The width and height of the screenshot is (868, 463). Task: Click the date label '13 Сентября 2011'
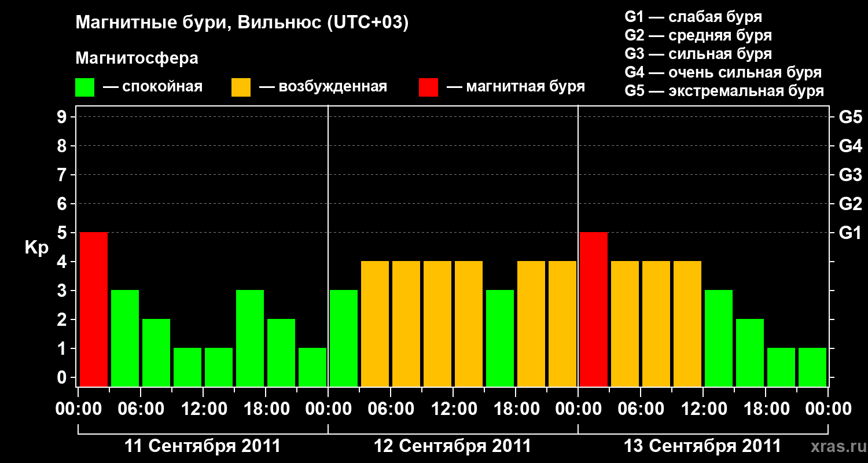(703, 446)
